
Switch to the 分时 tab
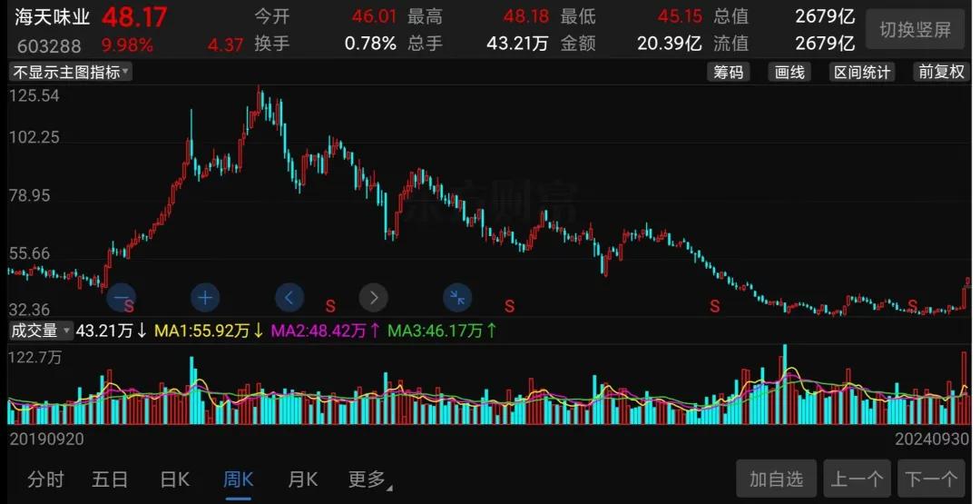[45, 479]
